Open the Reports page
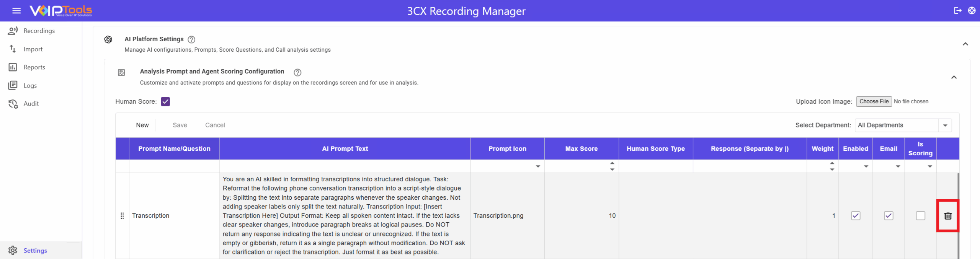 click(34, 67)
